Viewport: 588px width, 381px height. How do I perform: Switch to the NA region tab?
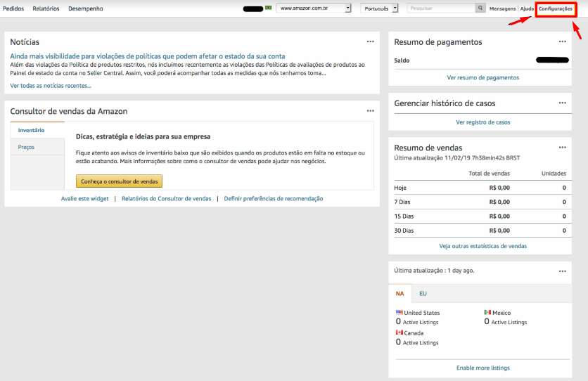click(400, 293)
